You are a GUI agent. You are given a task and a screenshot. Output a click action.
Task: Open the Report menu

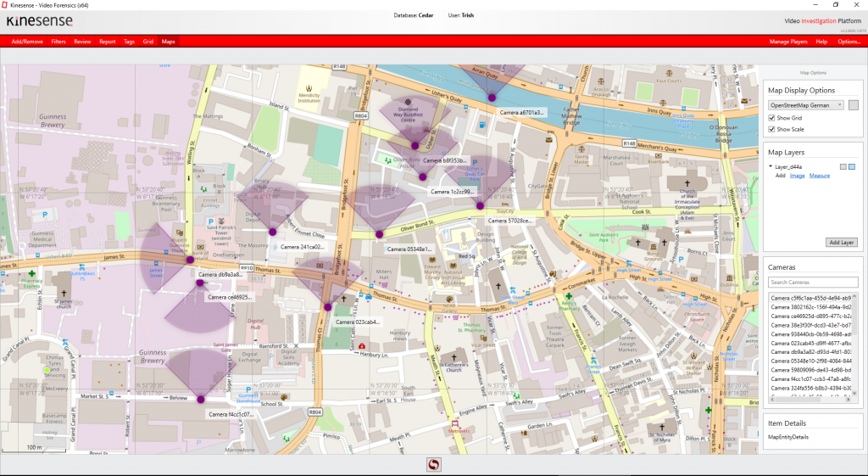(108, 42)
